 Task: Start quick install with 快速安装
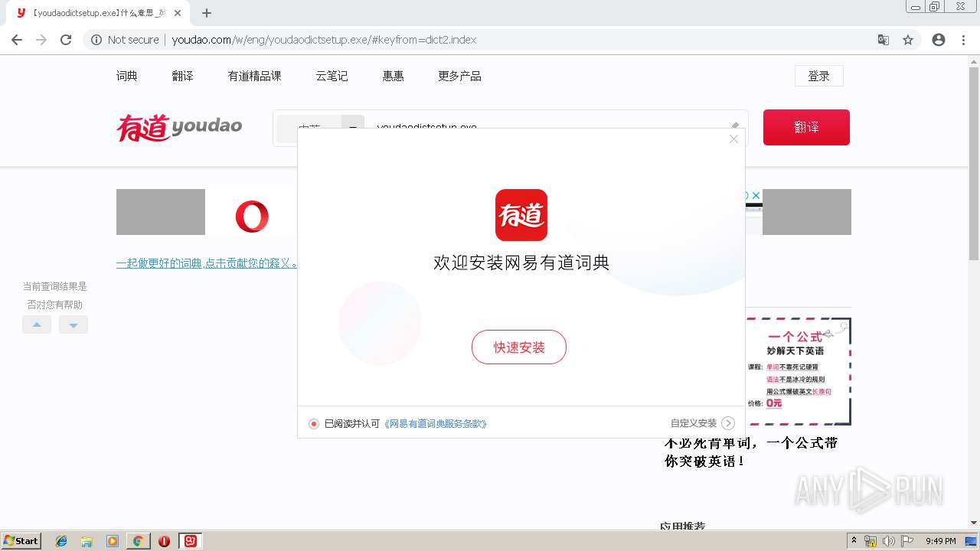tap(519, 347)
